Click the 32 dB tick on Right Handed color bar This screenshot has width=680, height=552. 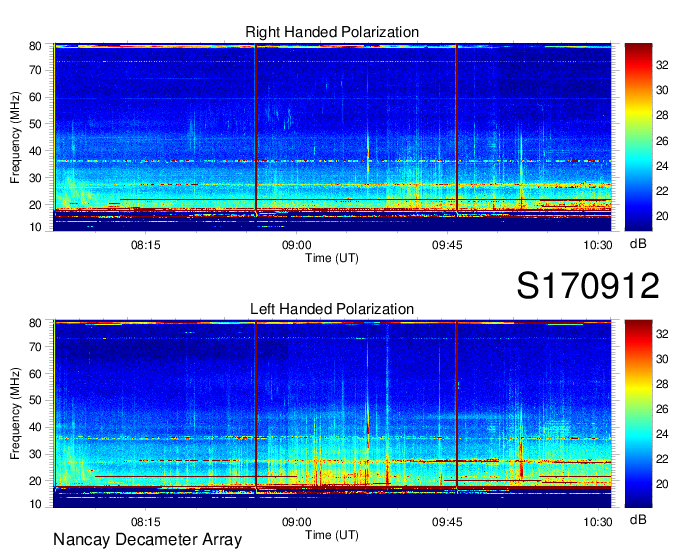point(662,65)
